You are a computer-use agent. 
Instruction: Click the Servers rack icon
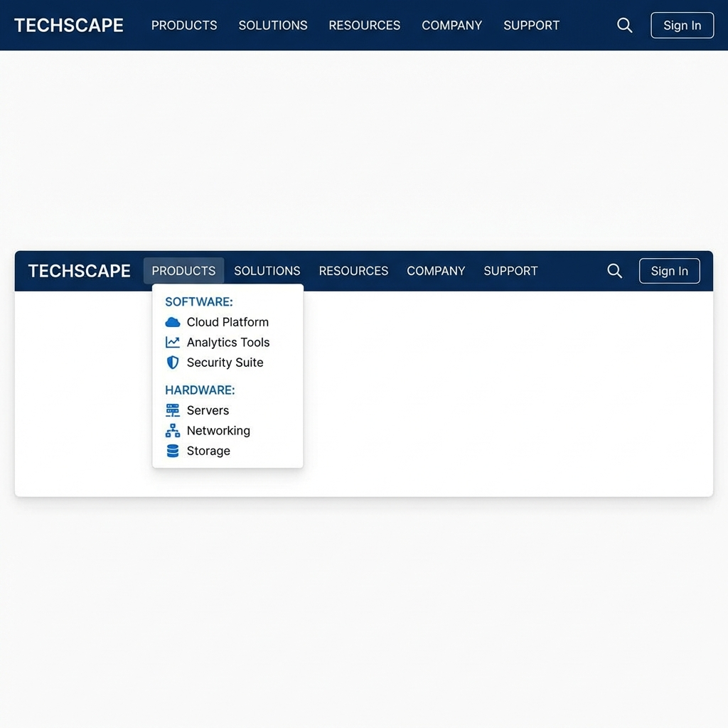pos(172,410)
